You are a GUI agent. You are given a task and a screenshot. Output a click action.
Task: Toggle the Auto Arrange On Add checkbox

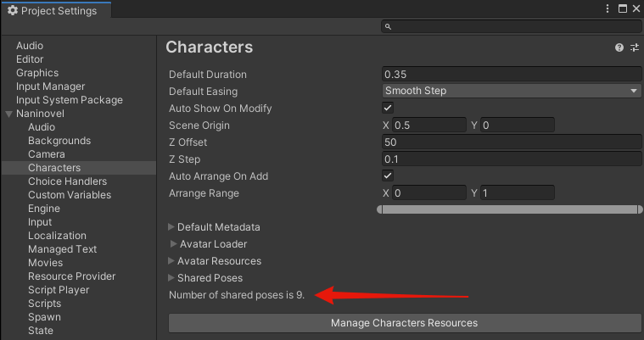[389, 176]
